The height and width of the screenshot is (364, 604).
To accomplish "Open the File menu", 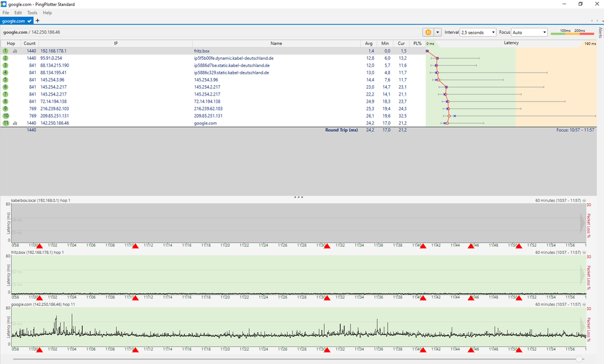I will click(x=5, y=12).
